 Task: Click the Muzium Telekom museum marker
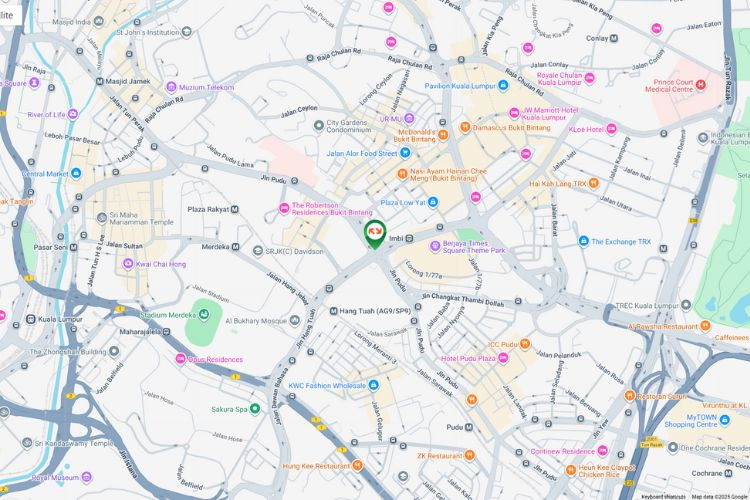click(171, 87)
